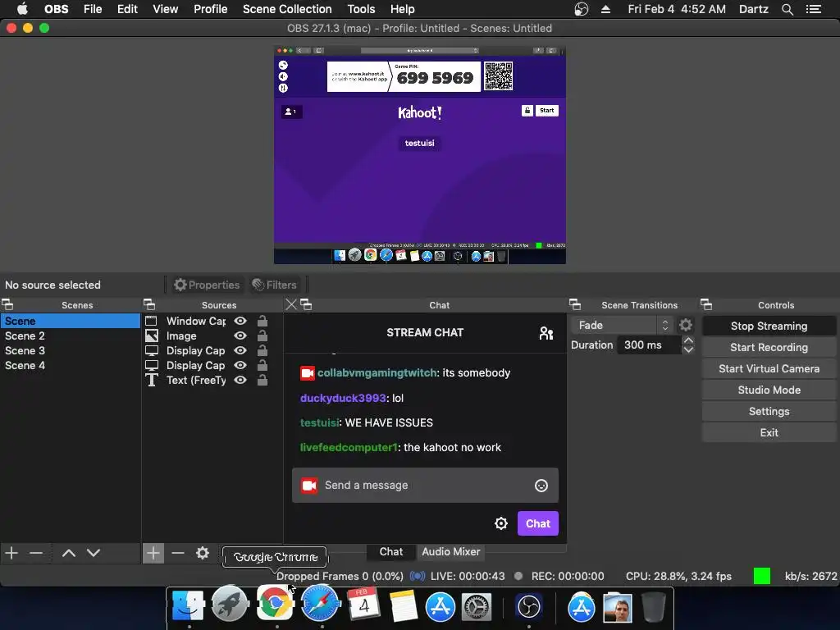Click Stop Streaming button

[769, 326]
